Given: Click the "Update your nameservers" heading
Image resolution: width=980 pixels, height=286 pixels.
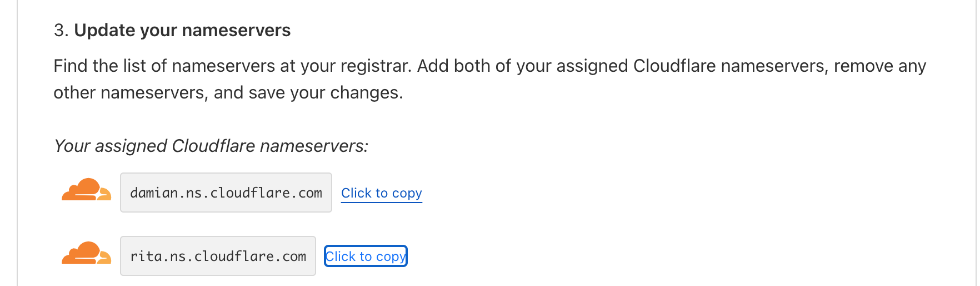Looking at the screenshot, I should coord(182,30).
